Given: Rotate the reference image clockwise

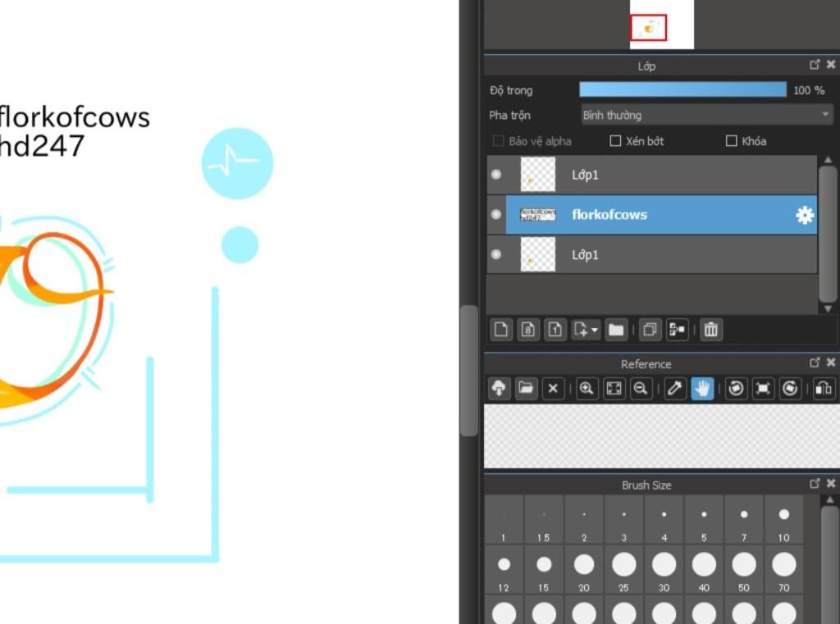Looking at the screenshot, I should point(790,388).
